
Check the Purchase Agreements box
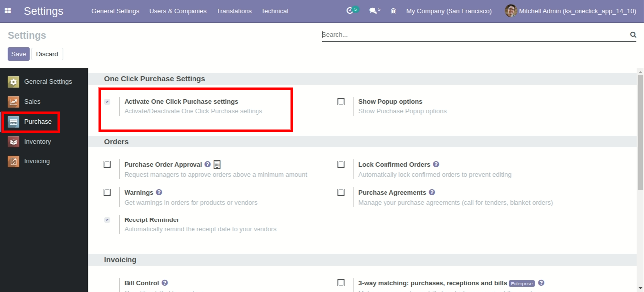[x=341, y=192]
